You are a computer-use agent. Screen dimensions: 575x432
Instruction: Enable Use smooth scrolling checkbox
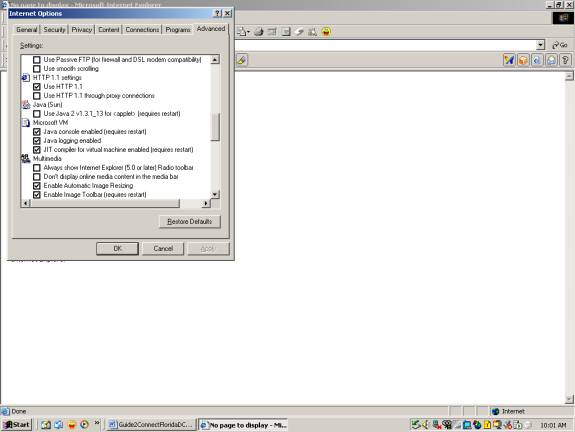coord(37,69)
